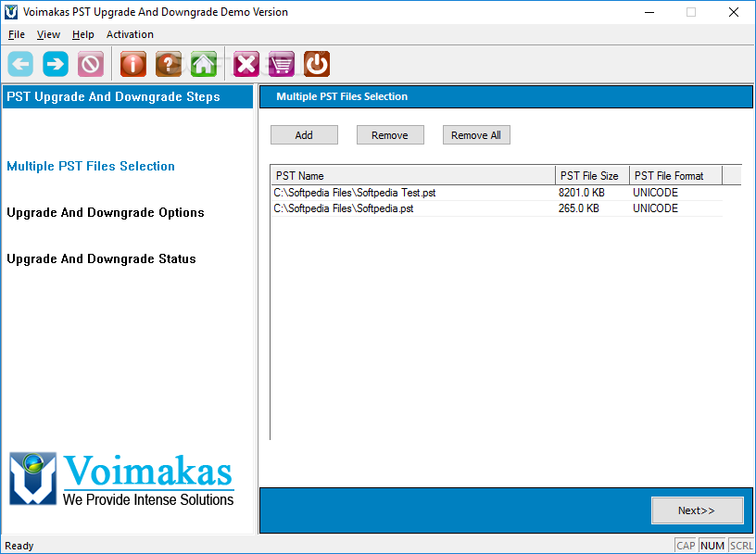This screenshot has width=756, height=554.
Task: Click the power Exit toolbar icon
Action: [317, 64]
